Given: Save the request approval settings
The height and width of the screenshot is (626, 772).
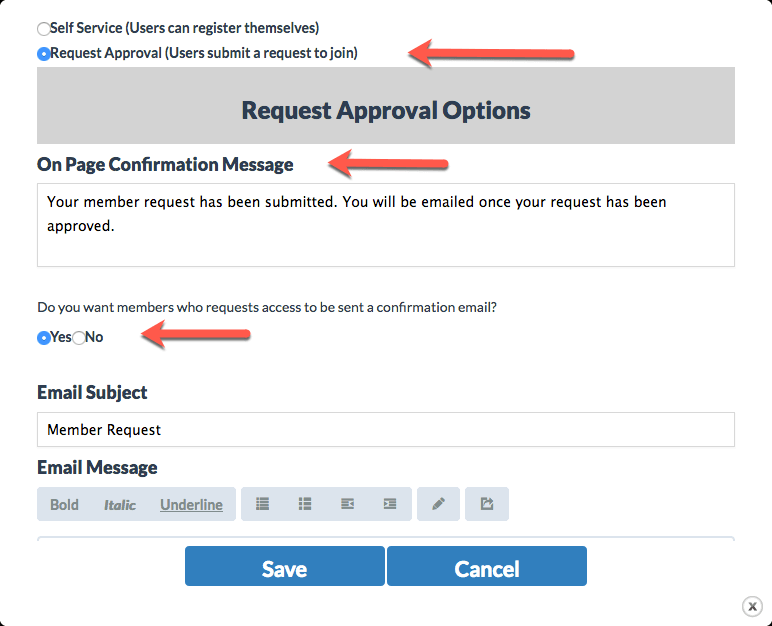Looking at the screenshot, I should click(285, 566).
